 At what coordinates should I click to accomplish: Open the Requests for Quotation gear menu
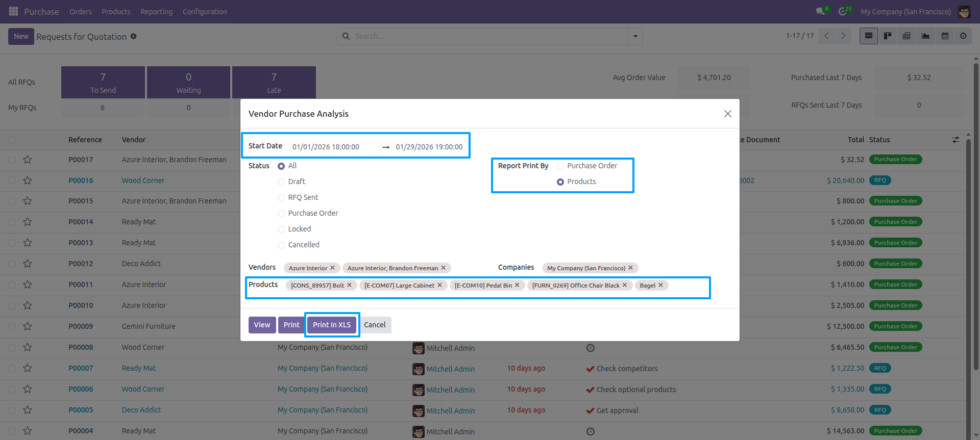tap(134, 36)
